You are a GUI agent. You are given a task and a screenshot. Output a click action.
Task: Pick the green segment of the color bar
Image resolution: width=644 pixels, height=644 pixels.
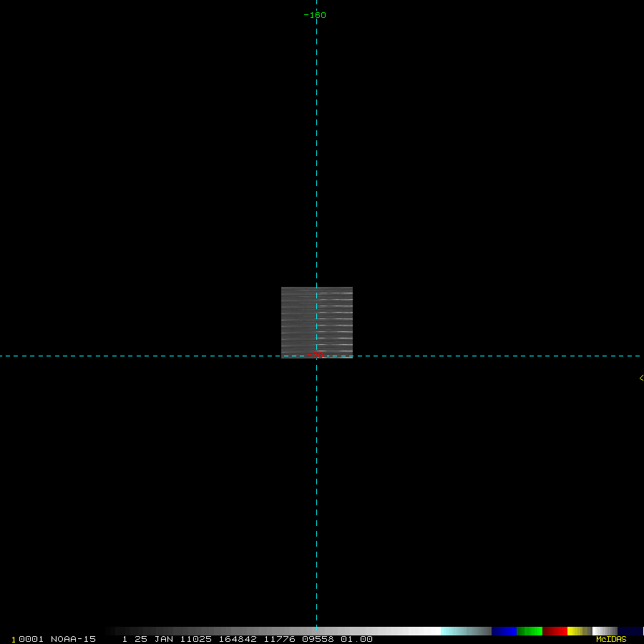(x=530, y=631)
